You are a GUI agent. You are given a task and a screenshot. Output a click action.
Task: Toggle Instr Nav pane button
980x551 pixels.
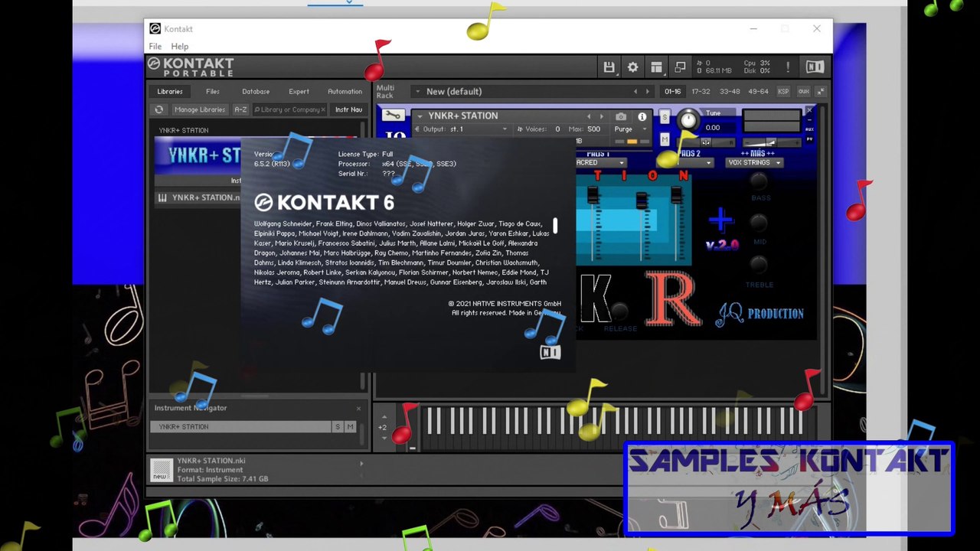pos(349,109)
